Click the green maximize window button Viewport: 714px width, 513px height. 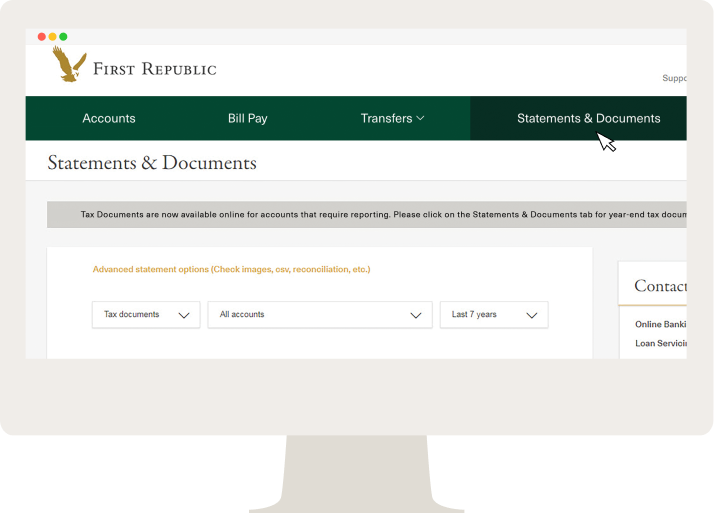pos(63,36)
